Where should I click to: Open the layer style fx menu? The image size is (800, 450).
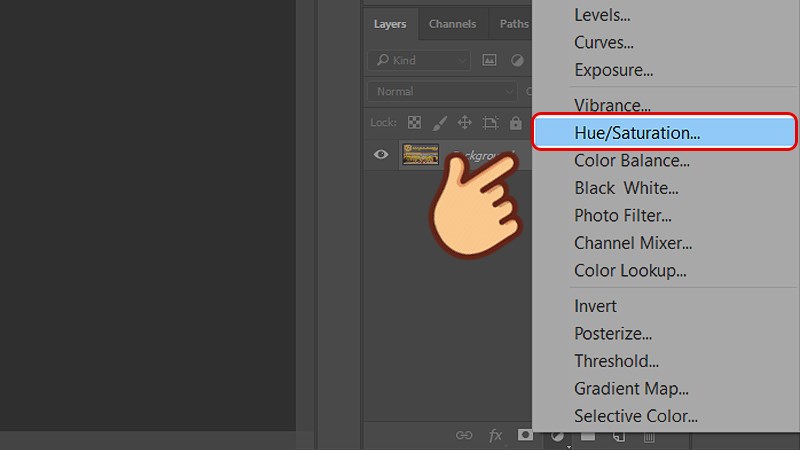click(495, 436)
